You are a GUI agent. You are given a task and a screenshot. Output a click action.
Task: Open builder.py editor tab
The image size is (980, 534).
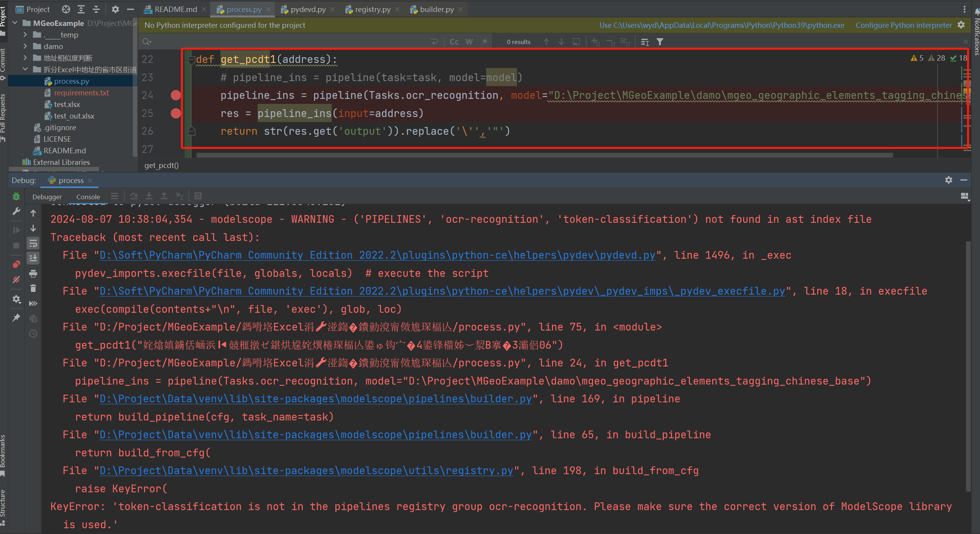coord(437,9)
